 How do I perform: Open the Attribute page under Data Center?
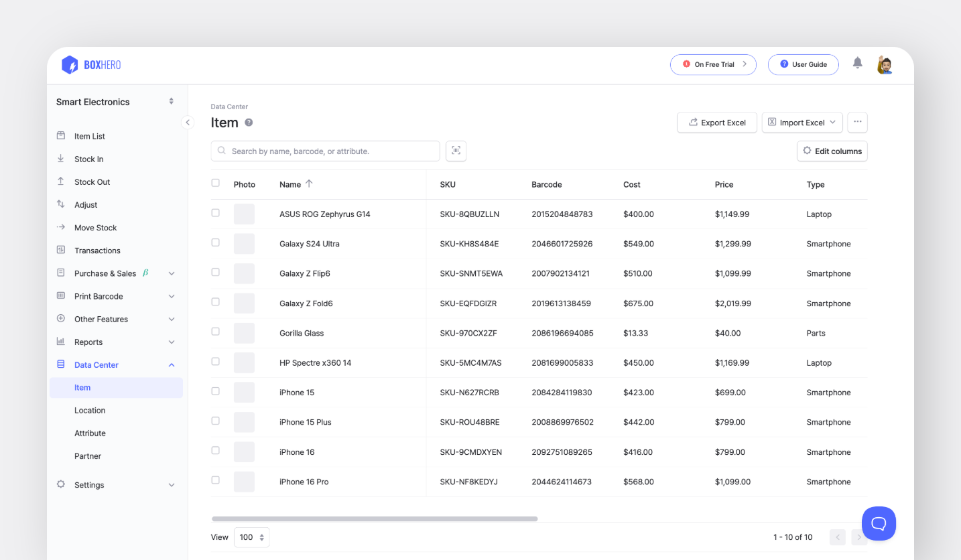[90, 433]
